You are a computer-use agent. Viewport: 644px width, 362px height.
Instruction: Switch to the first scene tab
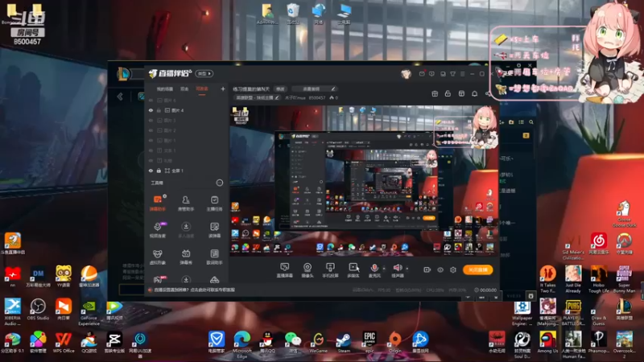click(165, 89)
